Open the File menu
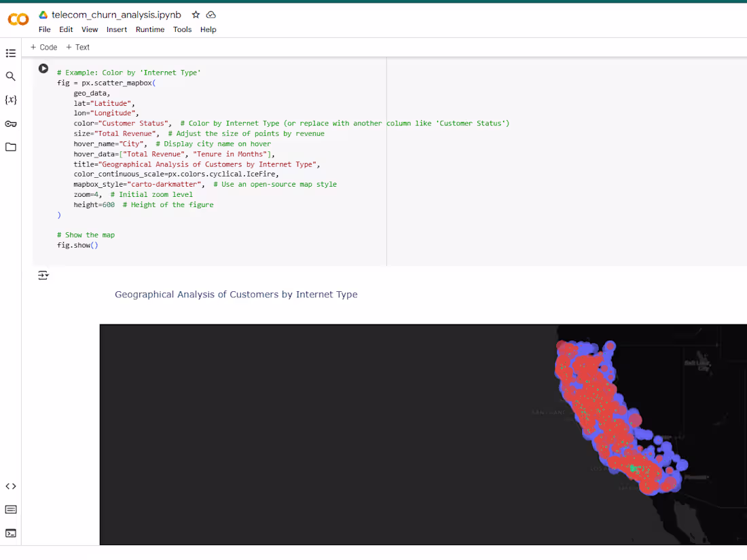Screen dimensions: 747x560 (x=45, y=29)
